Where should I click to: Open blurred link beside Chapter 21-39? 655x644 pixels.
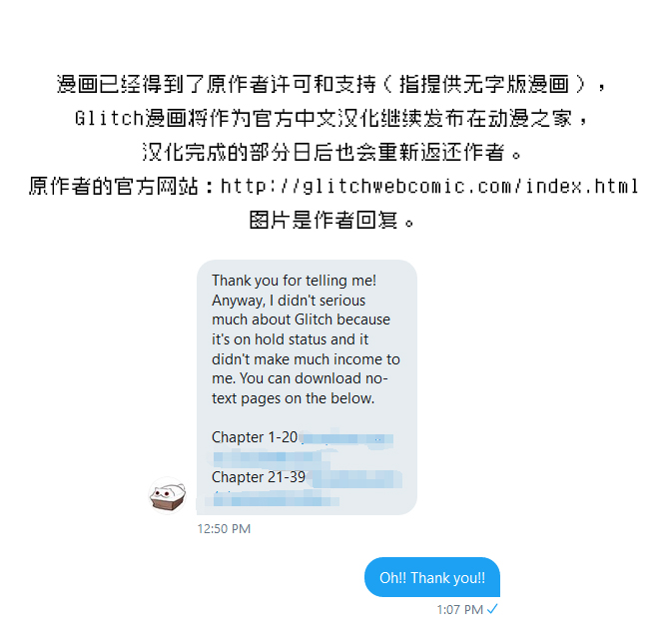pyautogui.click(x=355, y=478)
